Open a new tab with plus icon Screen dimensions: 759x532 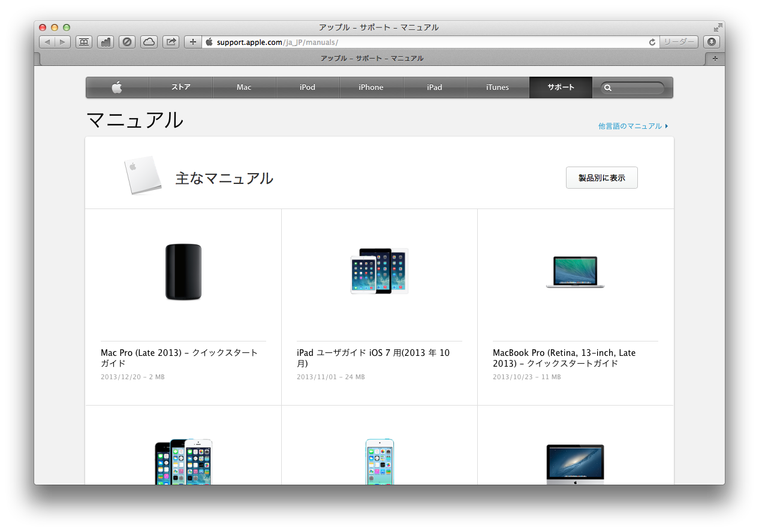coord(715,58)
